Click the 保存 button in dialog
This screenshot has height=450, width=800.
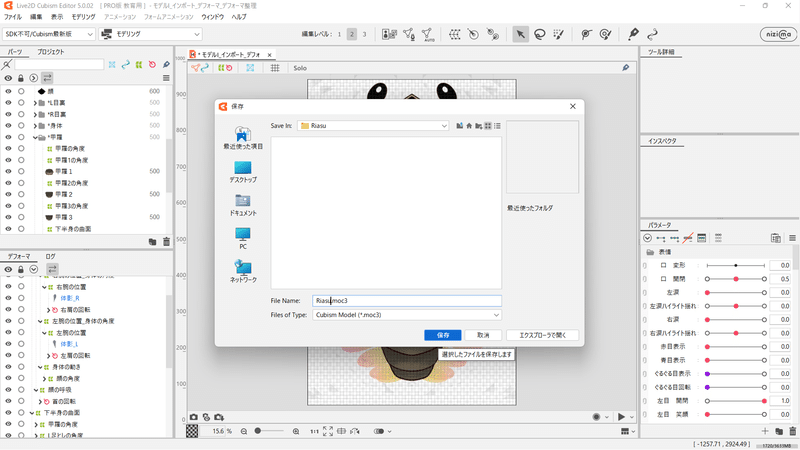click(x=443, y=335)
